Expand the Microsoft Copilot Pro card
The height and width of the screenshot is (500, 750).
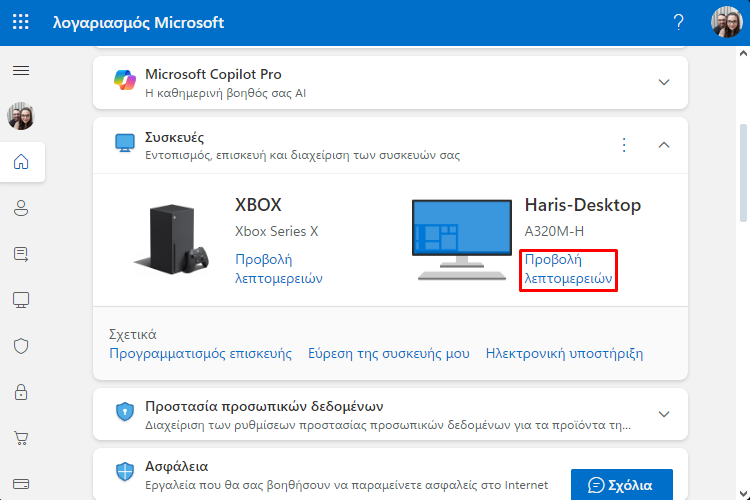pos(664,82)
